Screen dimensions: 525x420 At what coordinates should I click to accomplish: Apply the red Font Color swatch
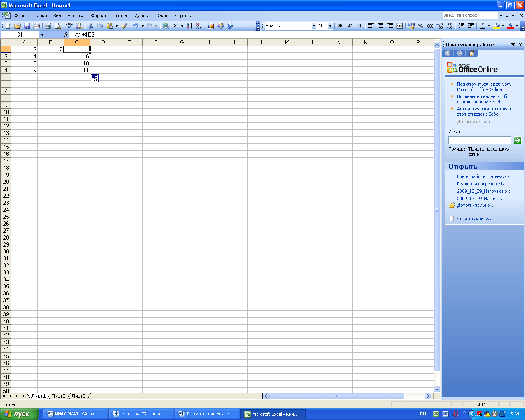pos(510,26)
